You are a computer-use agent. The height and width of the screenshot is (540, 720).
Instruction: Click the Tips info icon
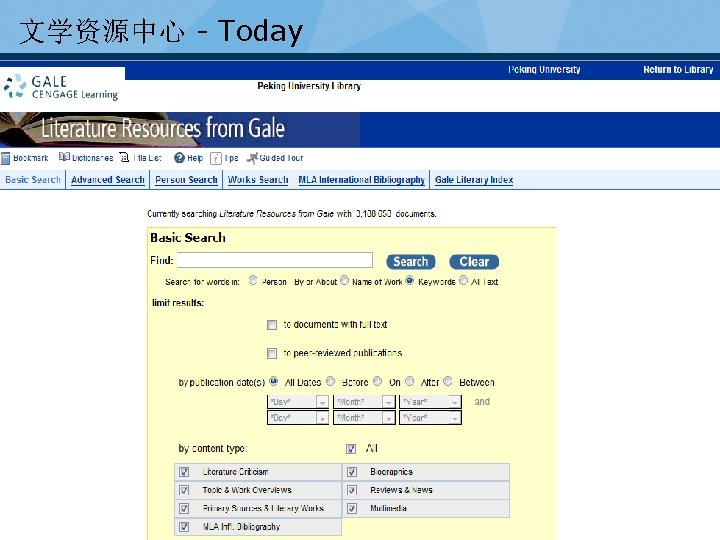tap(216, 158)
